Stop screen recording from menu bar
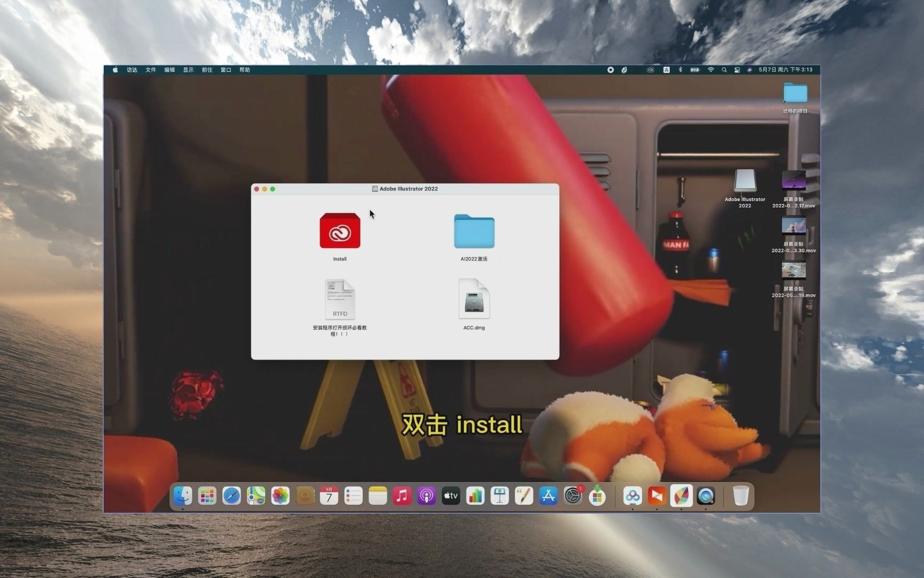 (610, 70)
